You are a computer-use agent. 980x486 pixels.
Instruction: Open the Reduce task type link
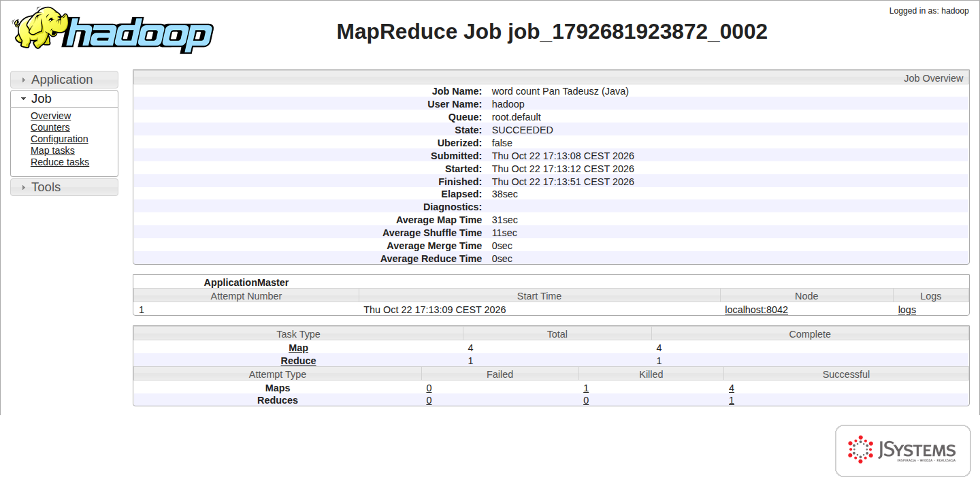coord(298,361)
